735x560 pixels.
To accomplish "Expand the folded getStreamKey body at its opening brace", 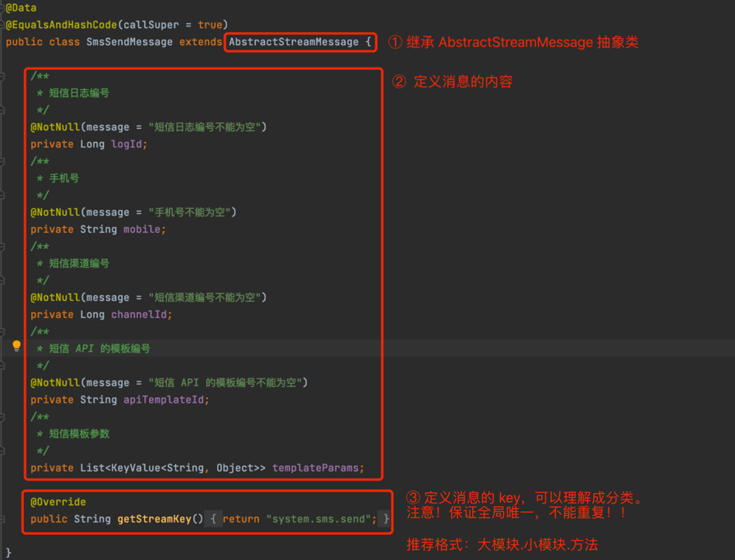I will point(213,519).
